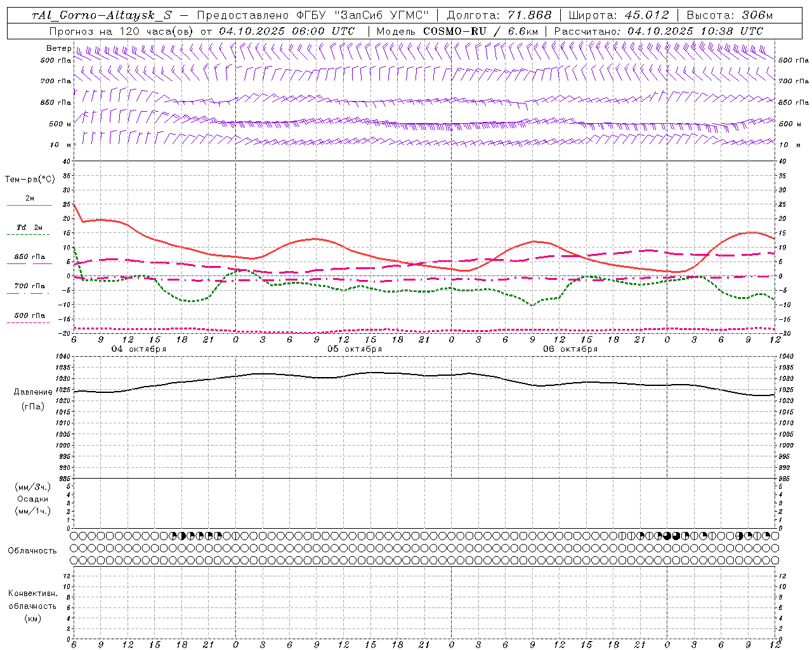
Task: Click the Осадки panel label
Action: [x=33, y=499]
